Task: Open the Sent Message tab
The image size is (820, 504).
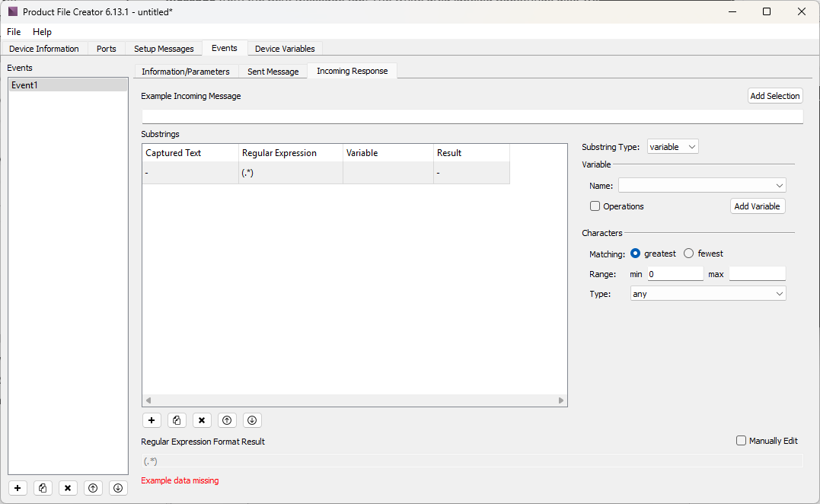Action: click(273, 72)
